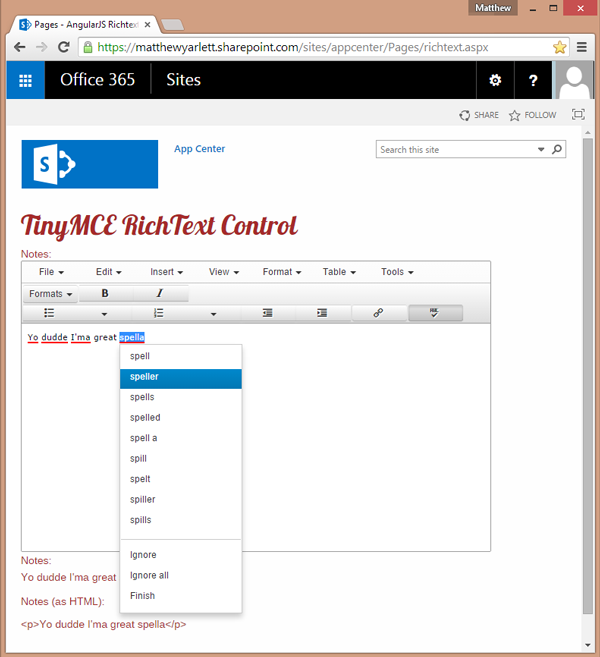The width and height of the screenshot is (600, 657).
Task: Open the File menu
Action: pyautogui.click(x=51, y=272)
